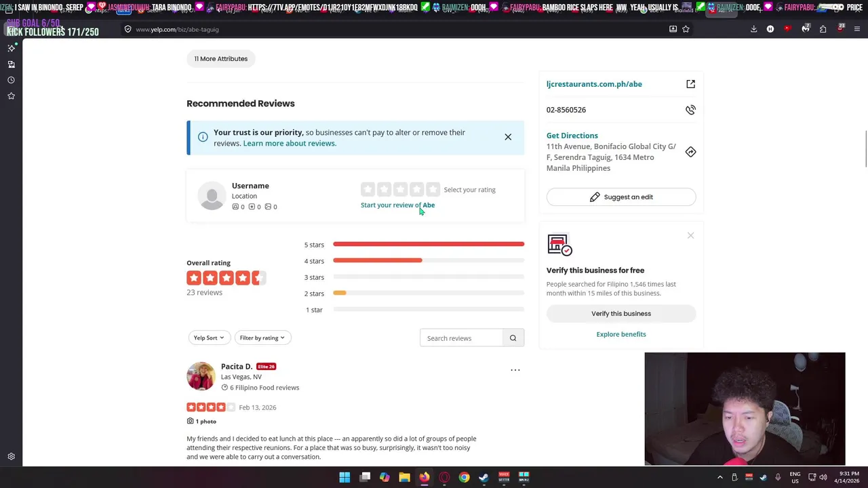Click the '1 star' rating bar
868x488 pixels.
coord(429,309)
